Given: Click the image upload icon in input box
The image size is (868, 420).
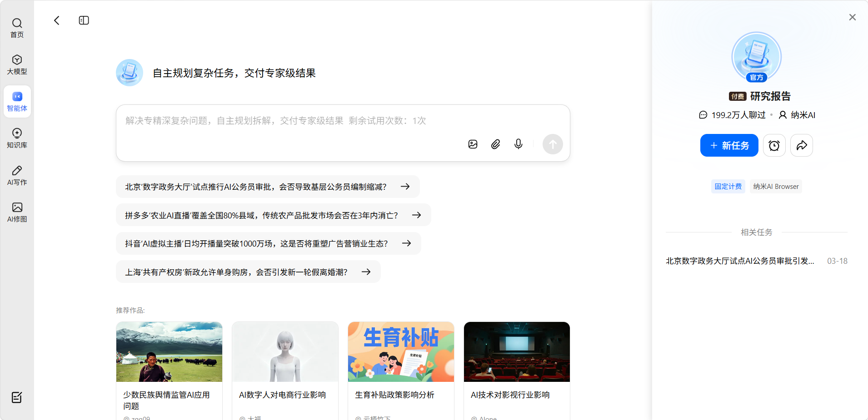Looking at the screenshot, I should click(x=473, y=144).
